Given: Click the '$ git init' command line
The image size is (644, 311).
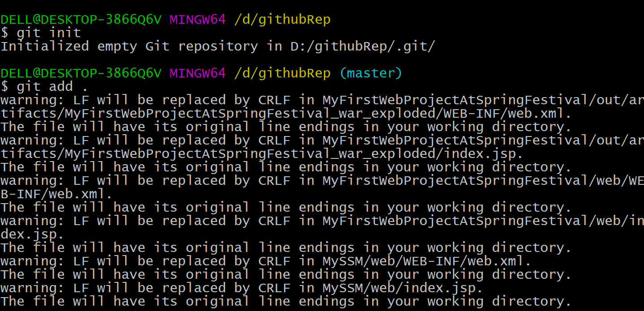Looking at the screenshot, I should pos(41,33).
